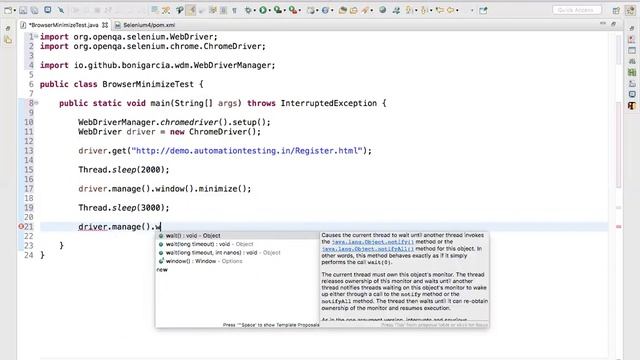Image resolution: width=640 pixels, height=360 pixels.
Task: Open java.lang.Object.notify() Javadoc link
Action: pos(373,242)
